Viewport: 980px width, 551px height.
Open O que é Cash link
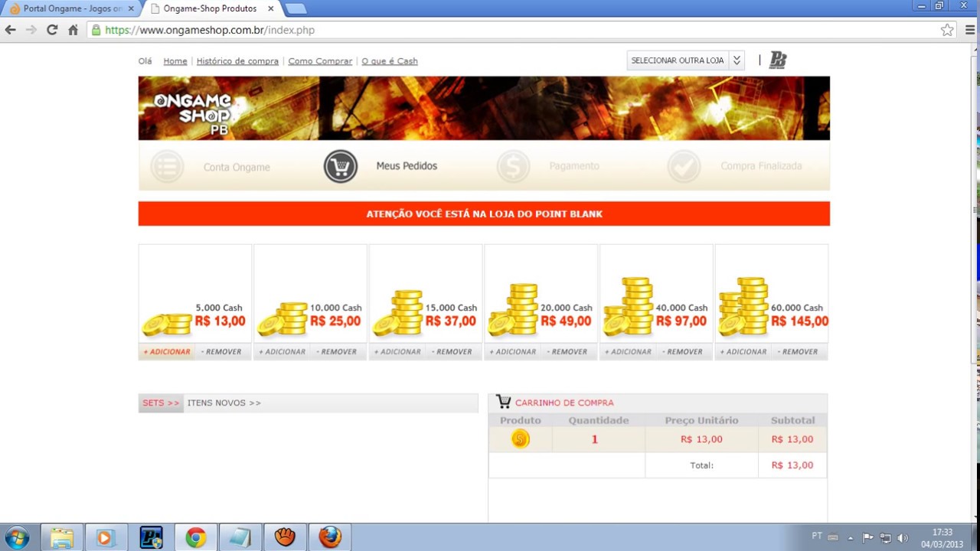click(x=390, y=61)
